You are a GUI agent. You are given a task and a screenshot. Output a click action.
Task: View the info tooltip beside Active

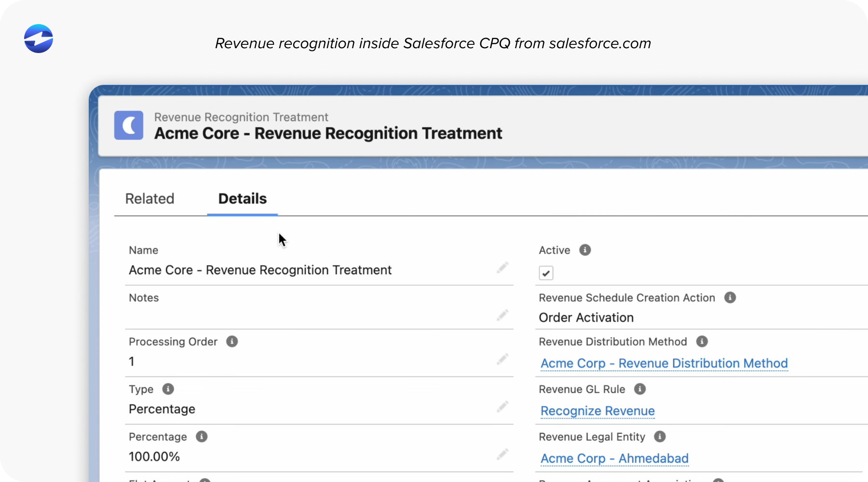[x=585, y=250]
